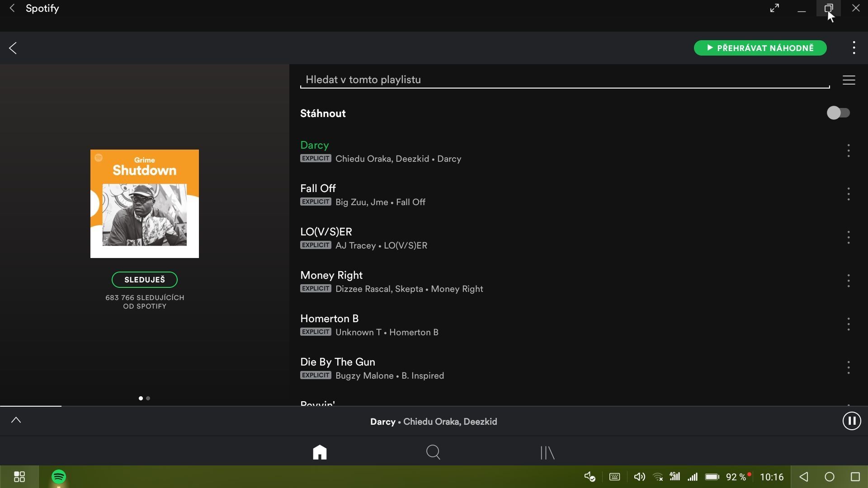This screenshot has width=868, height=488.
Task: Open Your Library tab icon
Action: [x=547, y=452]
